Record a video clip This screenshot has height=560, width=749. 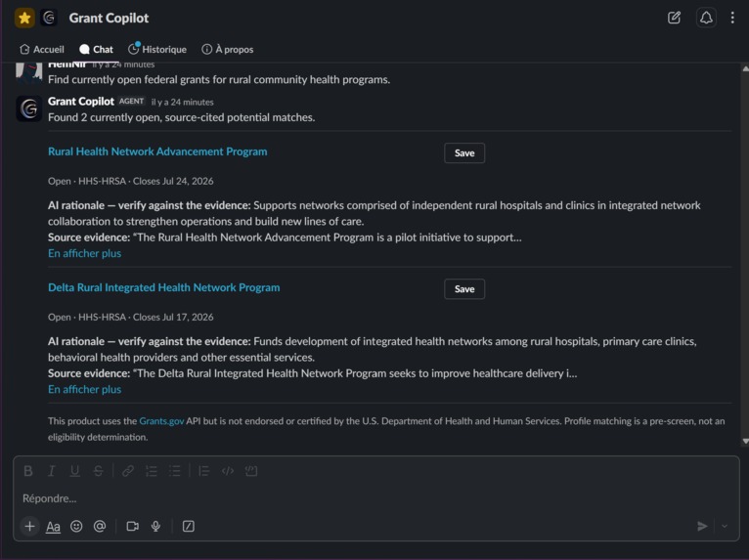[x=132, y=526]
